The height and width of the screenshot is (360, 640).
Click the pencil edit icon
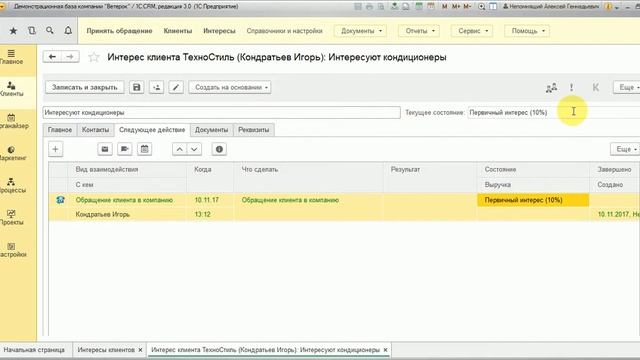point(176,87)
